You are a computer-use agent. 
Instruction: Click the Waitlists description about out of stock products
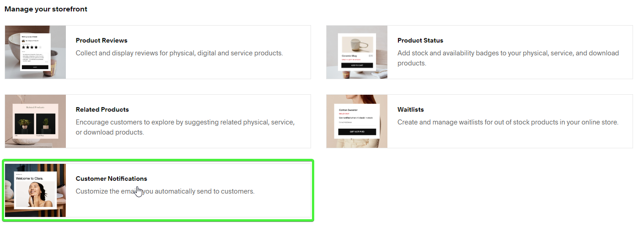[508, 122]
